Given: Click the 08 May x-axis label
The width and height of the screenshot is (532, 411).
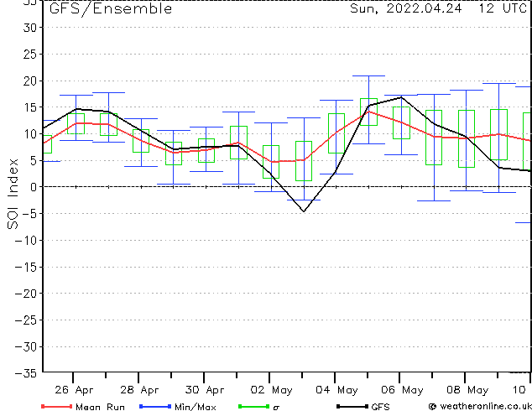Looking at the screenshot, I should point(467,390).
